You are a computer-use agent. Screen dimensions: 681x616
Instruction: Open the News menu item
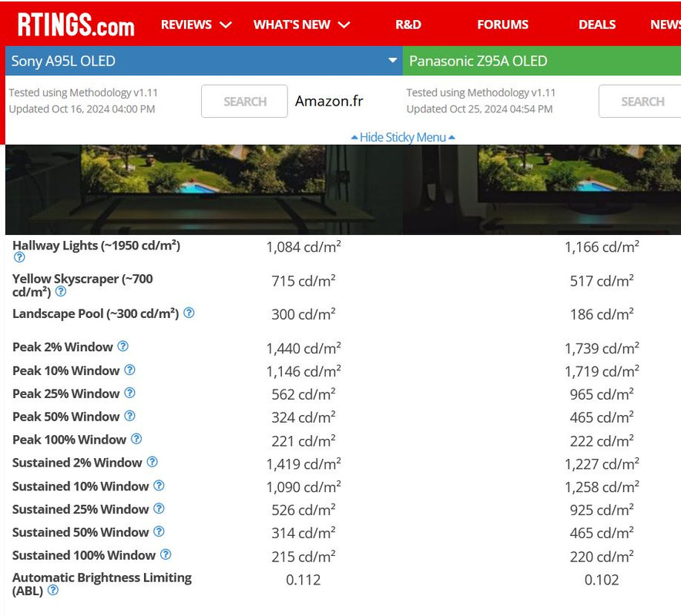click(666, 25)
